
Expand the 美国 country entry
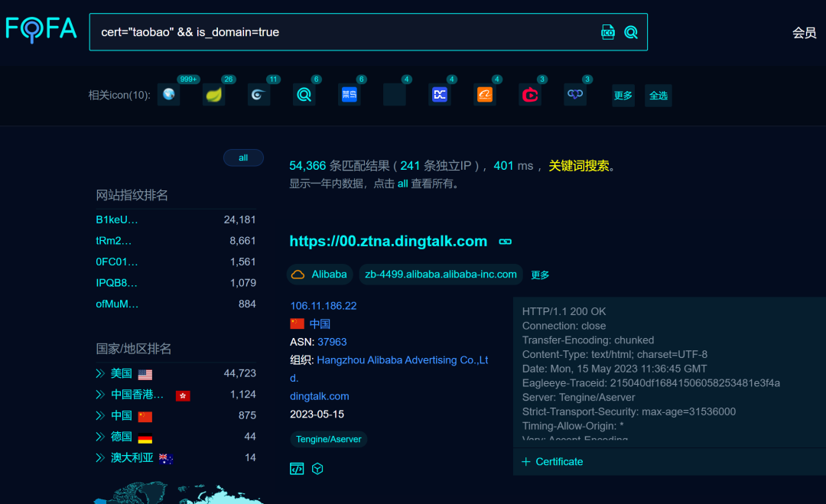[100, 373]
